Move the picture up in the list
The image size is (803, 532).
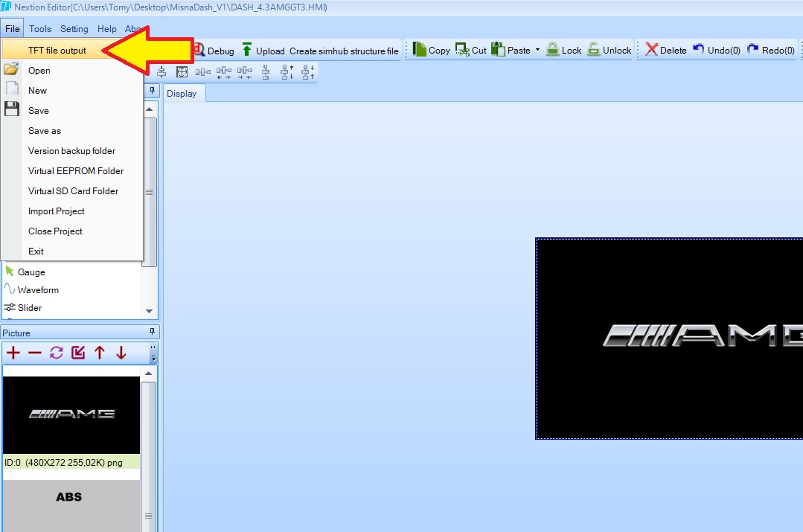[99, 353]
